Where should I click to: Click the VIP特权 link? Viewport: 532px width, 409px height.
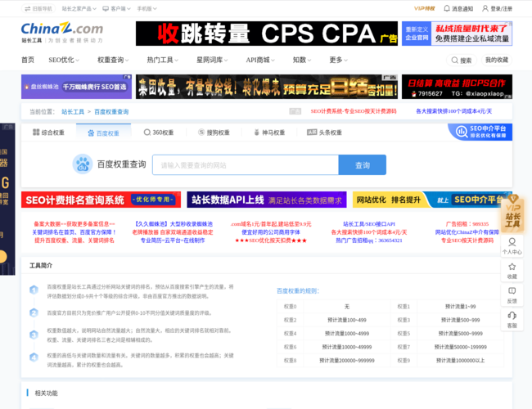pyautogui.click(x=424, y=8)
